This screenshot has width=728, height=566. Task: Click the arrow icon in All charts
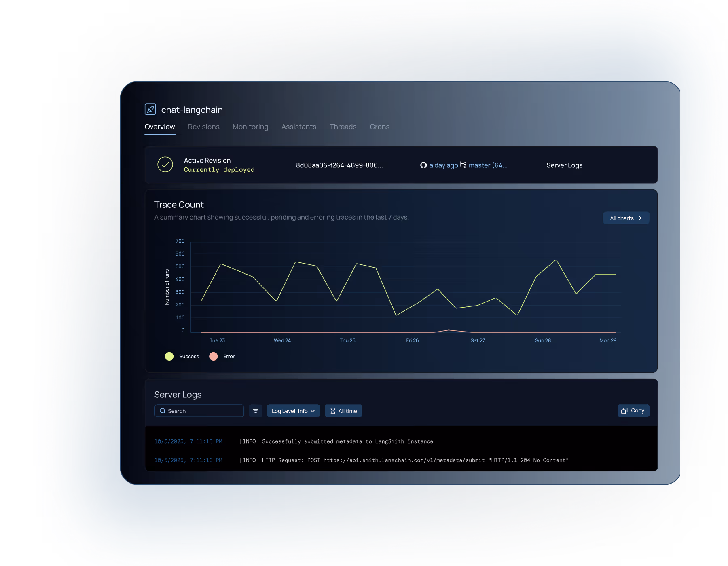pos(639,218)
